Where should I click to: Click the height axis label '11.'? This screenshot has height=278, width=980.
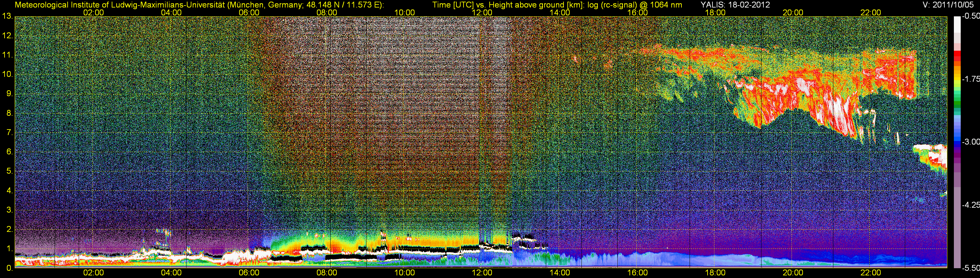click(x=7, y=55)
